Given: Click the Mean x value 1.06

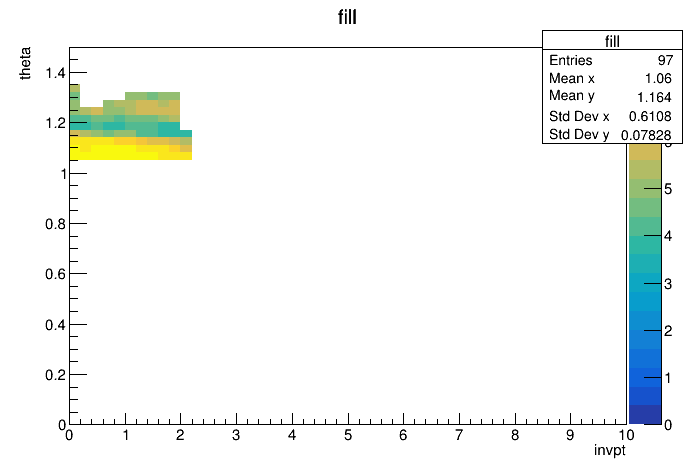Looking at the screenshot, I should (658, 78).
